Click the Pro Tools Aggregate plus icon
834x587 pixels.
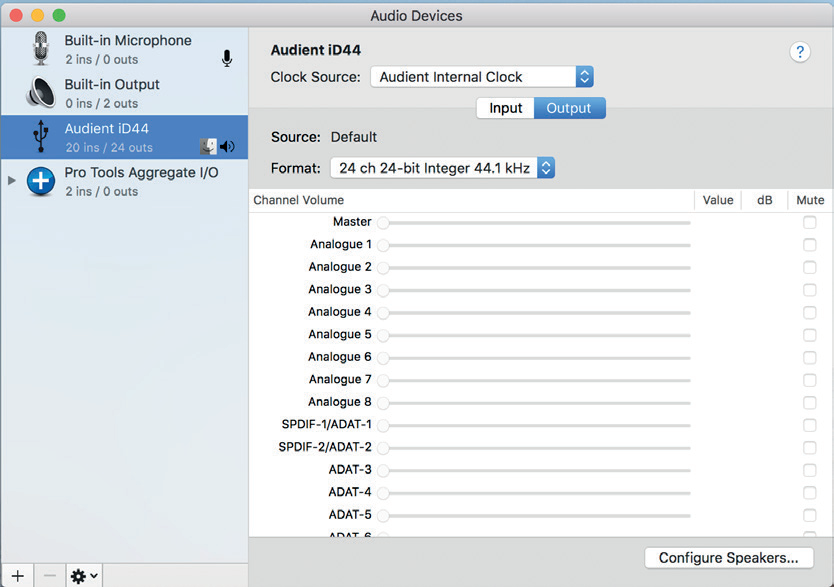(41, 181)
